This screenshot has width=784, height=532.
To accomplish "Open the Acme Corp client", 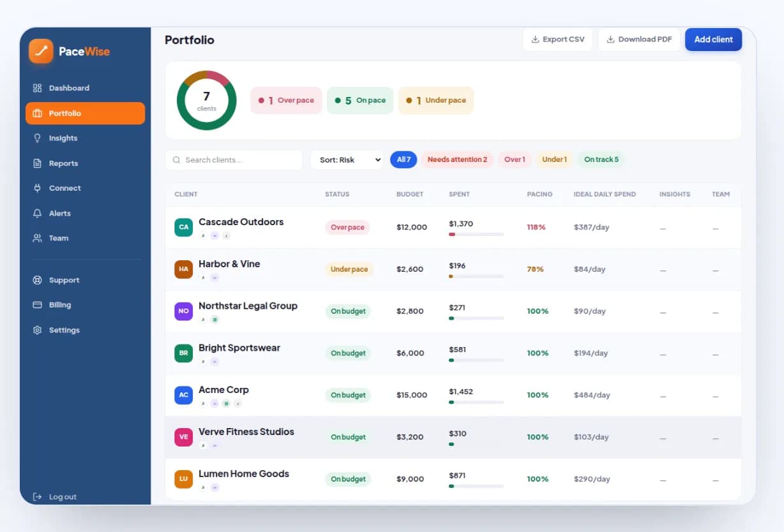I will [x=223, y=390].
